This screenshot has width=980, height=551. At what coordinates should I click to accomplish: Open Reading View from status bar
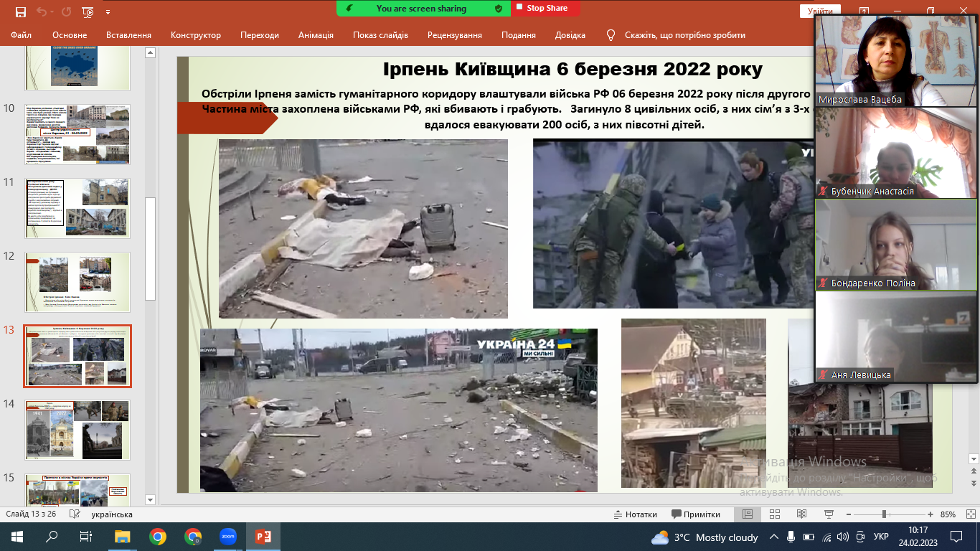pyautogui.click(x=801, y=514)
